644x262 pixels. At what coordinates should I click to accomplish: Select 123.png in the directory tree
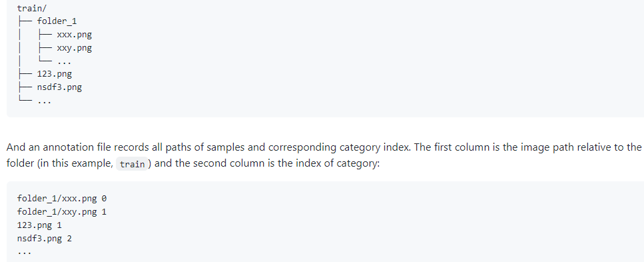54,75
